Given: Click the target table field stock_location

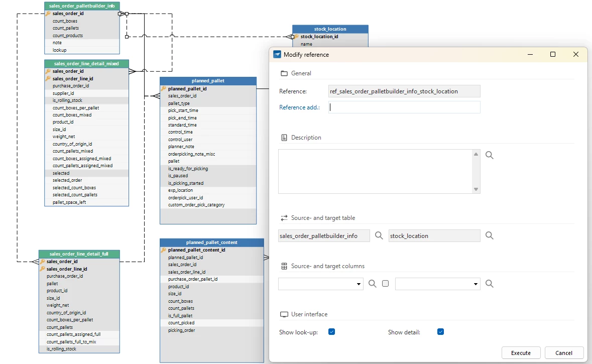Looking at the screenshot, I should tap(434, 236).
